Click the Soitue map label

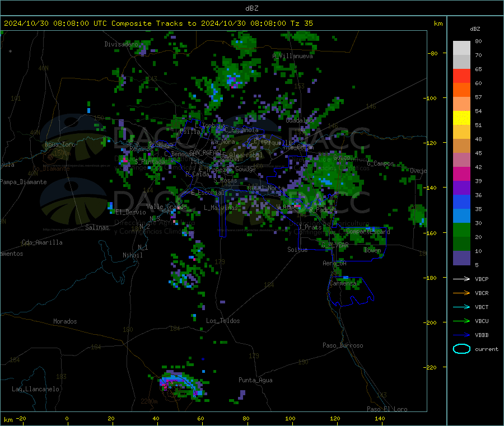(x=297, y=250)
